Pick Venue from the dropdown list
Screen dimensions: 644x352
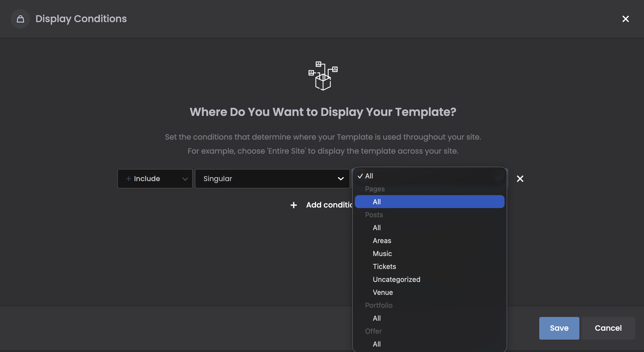click(x=383, y=292)
